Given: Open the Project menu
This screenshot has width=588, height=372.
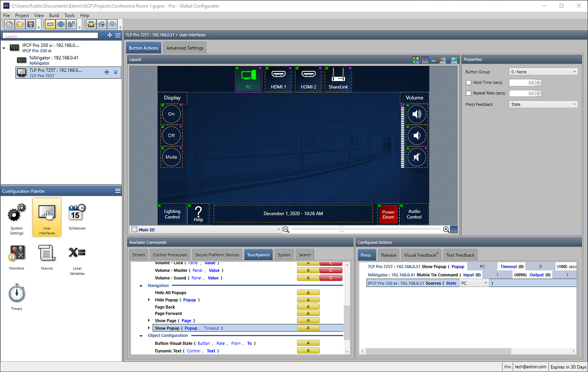Looking at the screenshot, I should click(x=22, y=15).
